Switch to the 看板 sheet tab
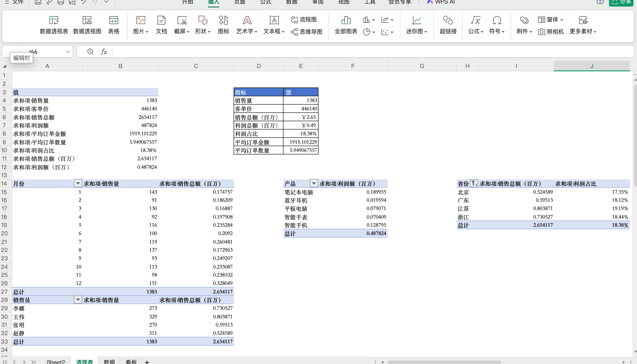Viewport: 637px width, 364px height. click(131, 361)
